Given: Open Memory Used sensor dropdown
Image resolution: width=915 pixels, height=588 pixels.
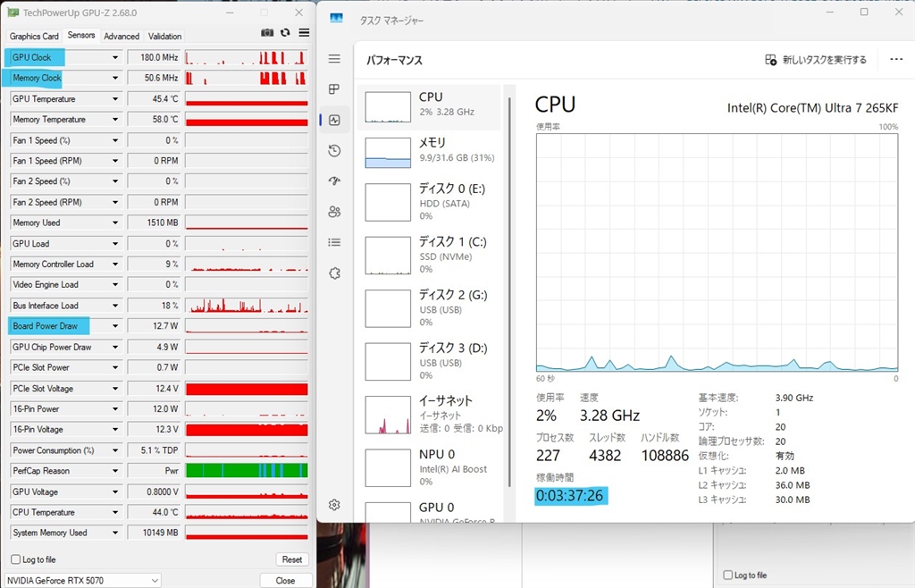Looking at the screenshot, I should [115, 223].
